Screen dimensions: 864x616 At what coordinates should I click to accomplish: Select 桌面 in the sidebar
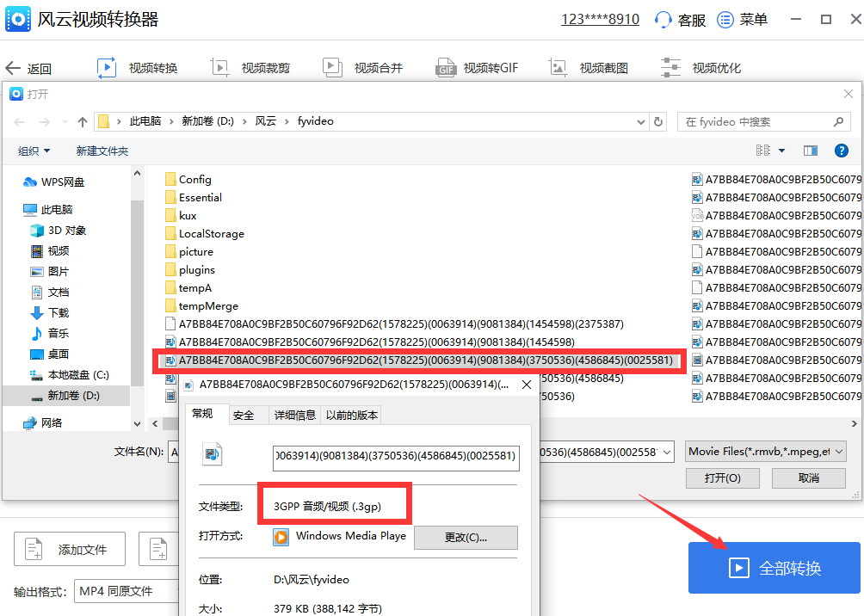[50, 354]
